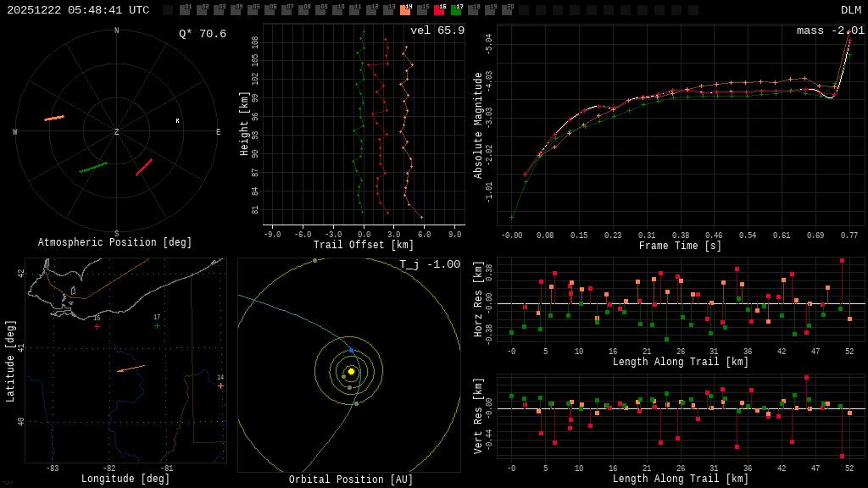Click station indicator box 01
868x488 pixels.
(185, 10)
